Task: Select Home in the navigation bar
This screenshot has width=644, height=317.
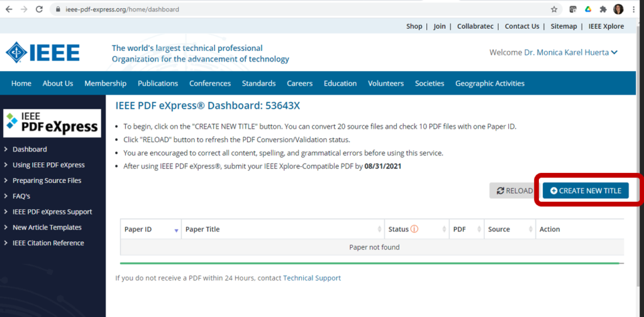Action: point(21,84)
